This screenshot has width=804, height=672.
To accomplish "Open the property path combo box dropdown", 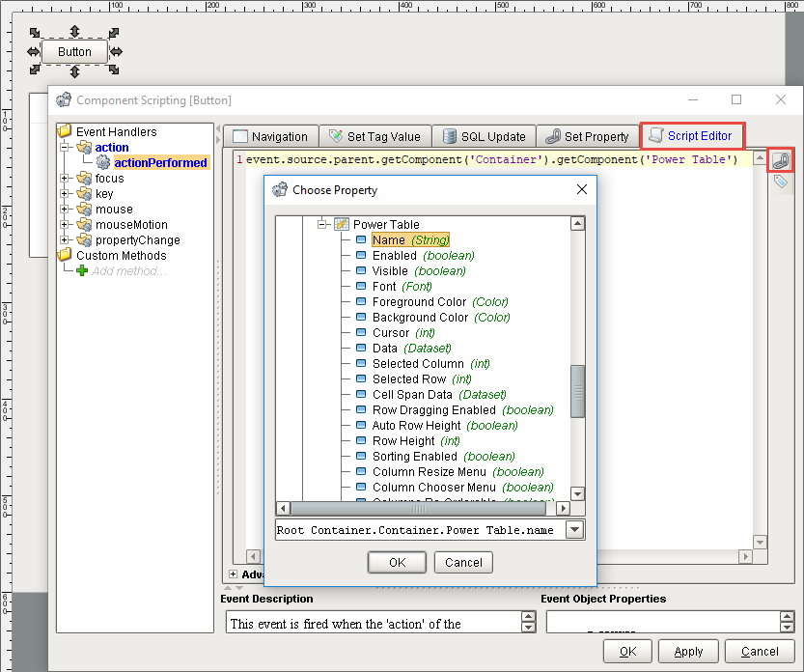I will (575, 529).
